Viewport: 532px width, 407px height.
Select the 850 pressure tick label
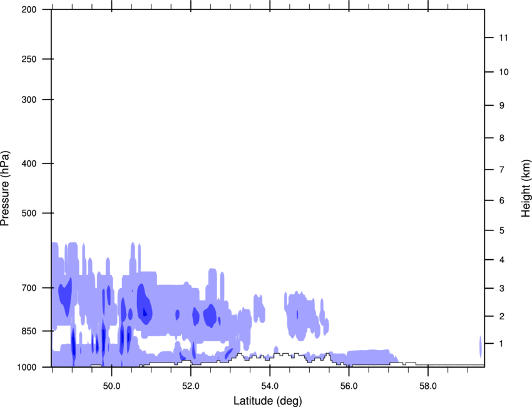pyautogui.click(x=29, y=331)
